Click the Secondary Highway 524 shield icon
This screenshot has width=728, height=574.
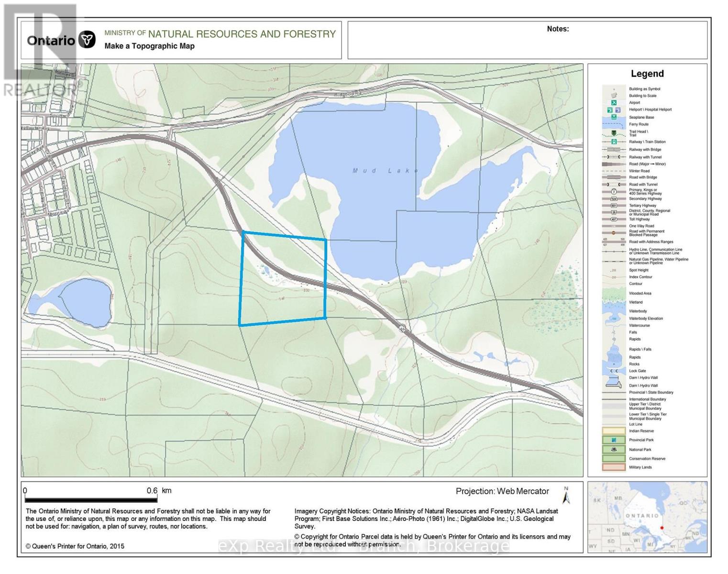click(x=614, y=199)
